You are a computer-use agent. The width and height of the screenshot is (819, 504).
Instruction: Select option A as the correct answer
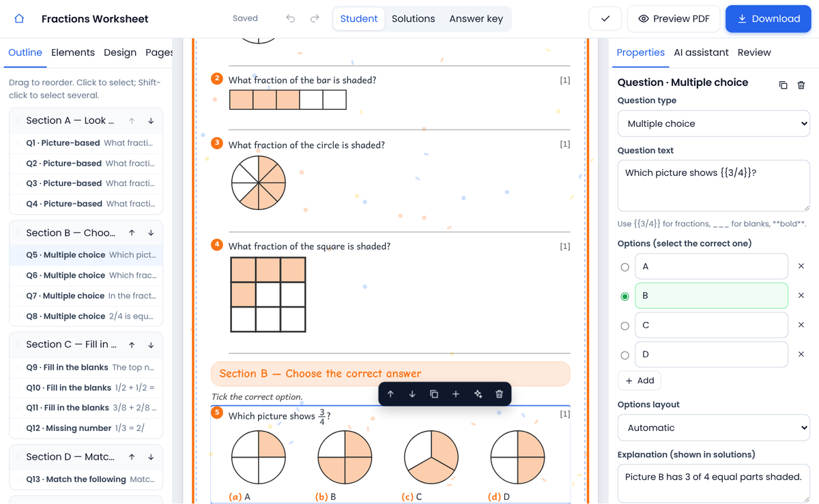click(624, 267)
